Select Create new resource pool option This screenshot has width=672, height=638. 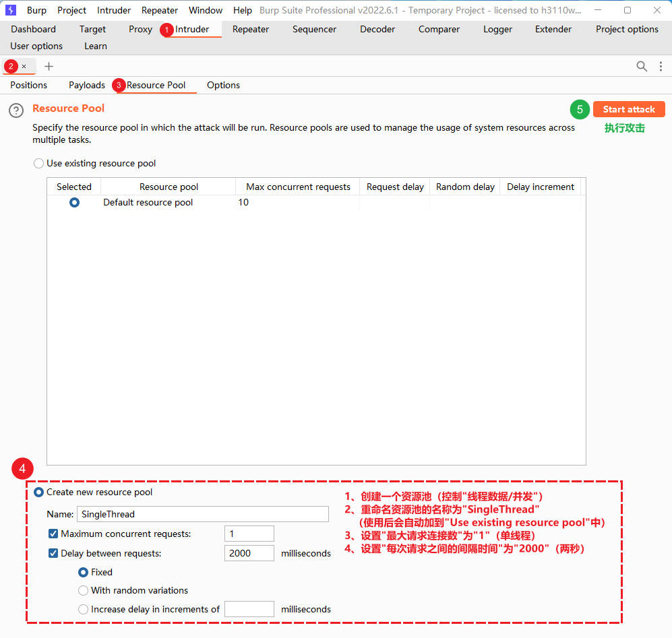[x=38, y=492]
